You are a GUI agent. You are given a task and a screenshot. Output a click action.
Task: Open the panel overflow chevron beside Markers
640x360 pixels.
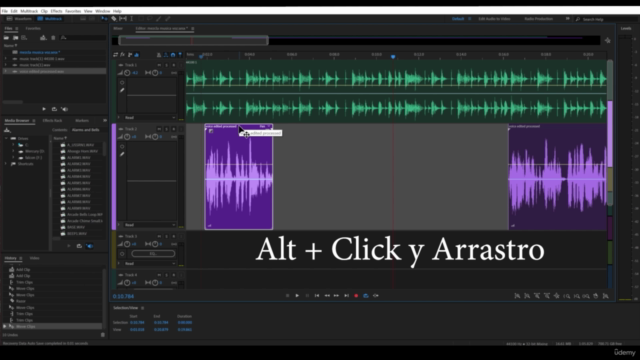pyautogui.click(x=104, y=120)
